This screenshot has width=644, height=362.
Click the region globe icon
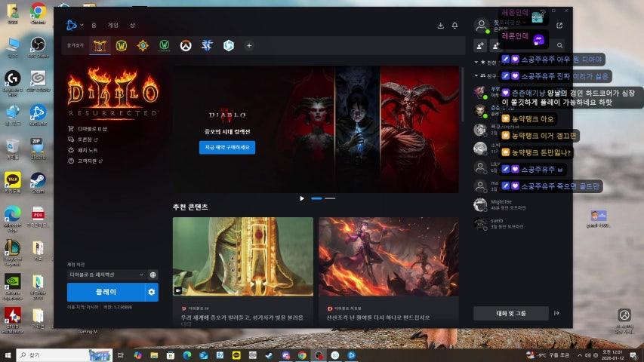[x=153, y=275]
